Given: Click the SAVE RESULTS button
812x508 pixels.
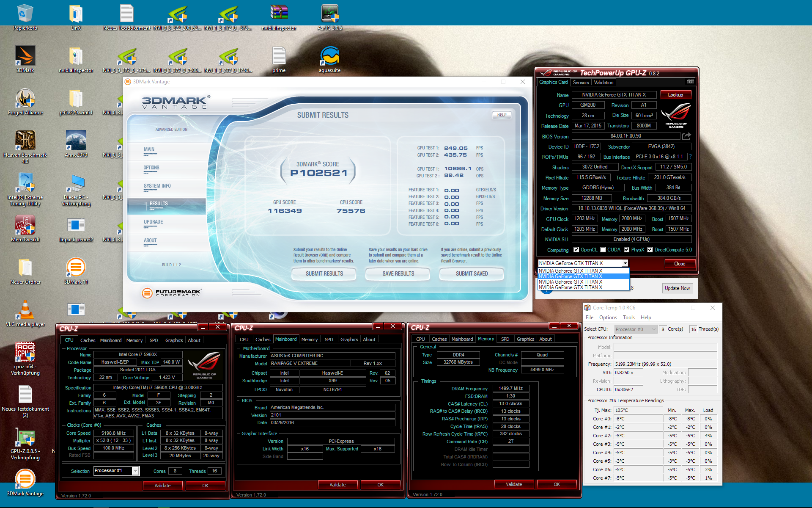Looking at the screenshot, I should (398, 274).
